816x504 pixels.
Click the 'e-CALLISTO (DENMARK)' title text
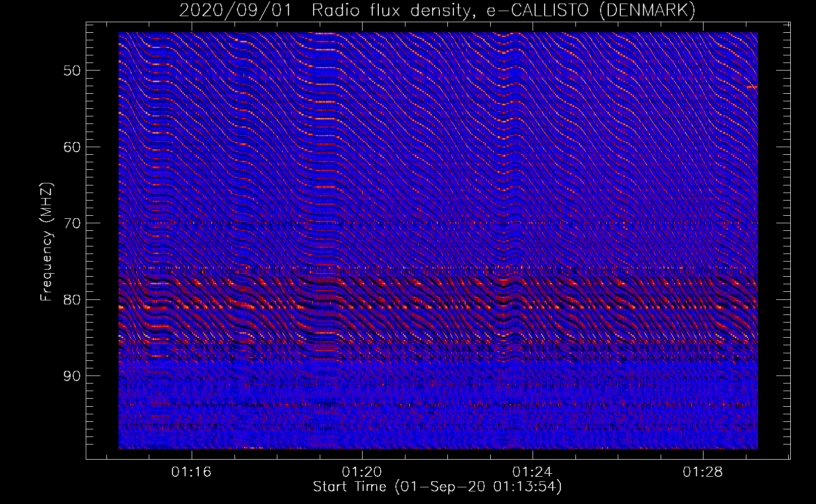(x=591, y=10)
